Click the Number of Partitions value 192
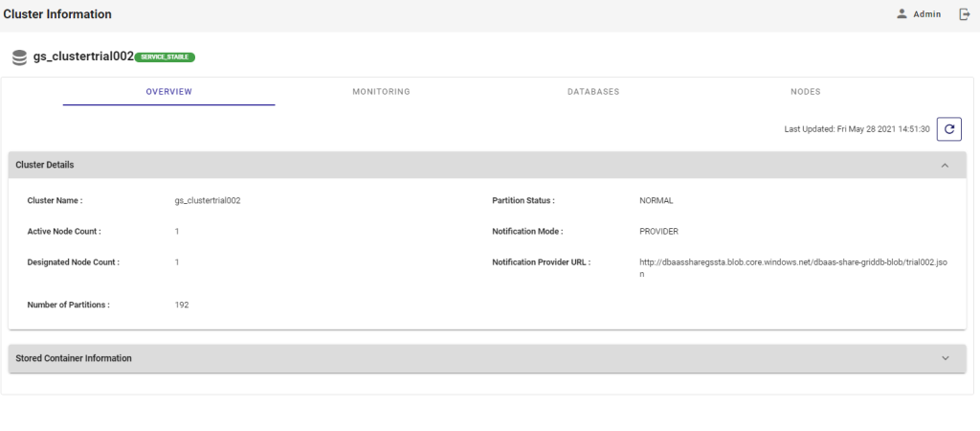The width and height of the screenshot is (980, 431). (x=182, y=306)
